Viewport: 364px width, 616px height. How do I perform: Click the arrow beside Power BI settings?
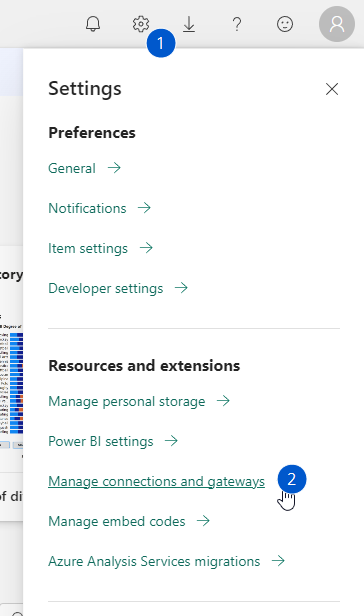171,441
